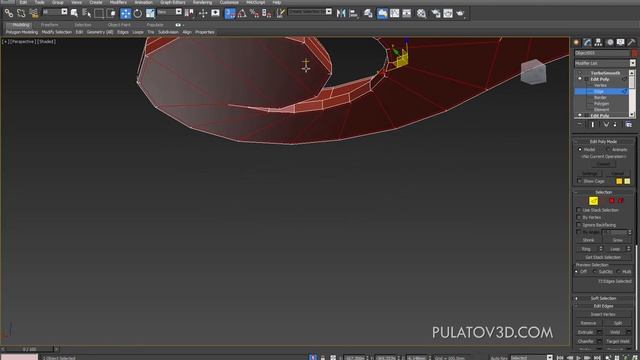Click the Unlink Selection tool
This screenshot has height=360, width=640.
pos(21,13)
